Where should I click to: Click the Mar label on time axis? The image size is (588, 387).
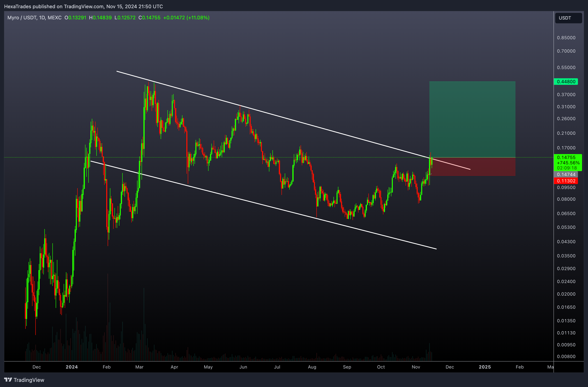[139, 367]
